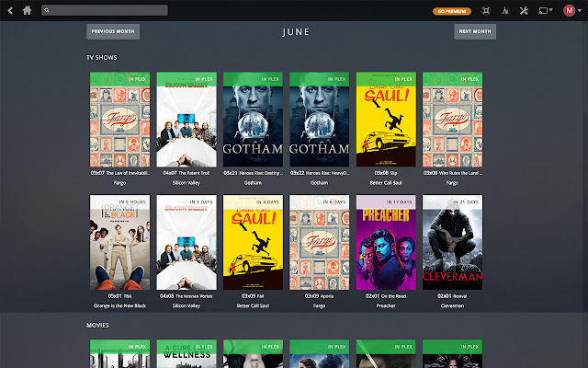
Task: Click 'Orange Is the New Black' show name
Action: 120,305
